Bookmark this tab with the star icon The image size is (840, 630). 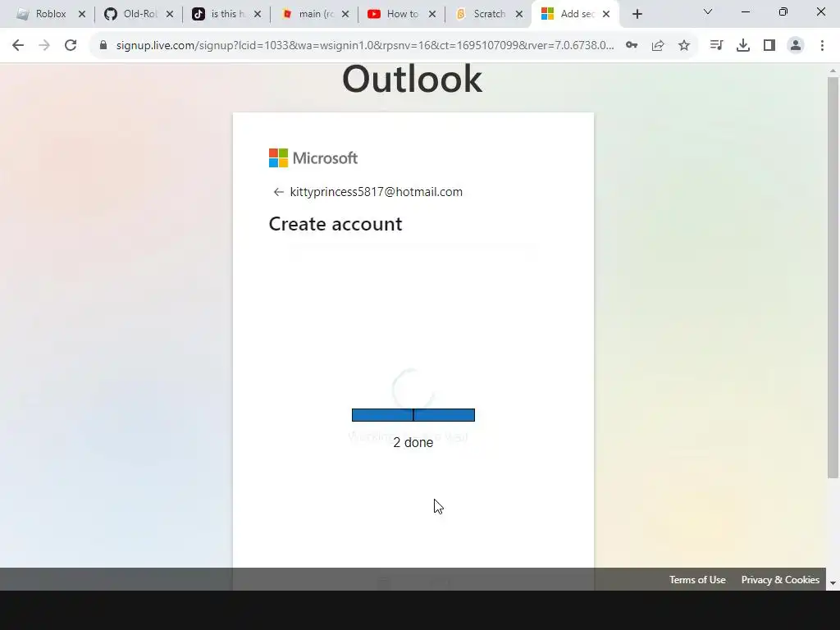click(684, 46)
